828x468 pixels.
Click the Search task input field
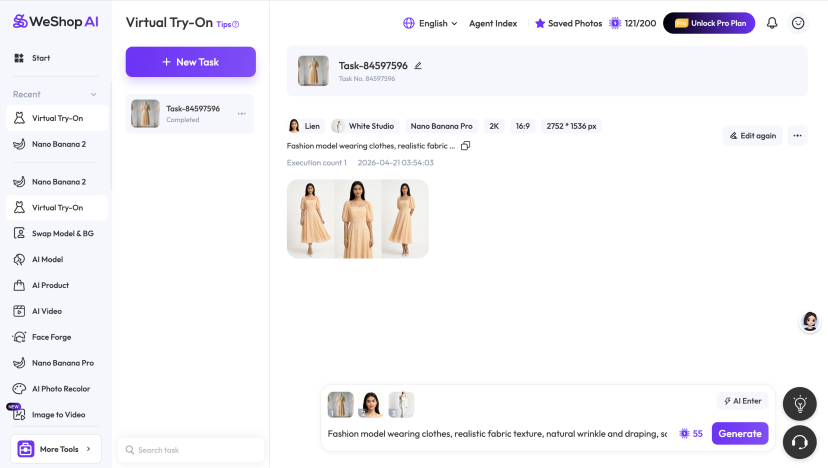point(190,450)
